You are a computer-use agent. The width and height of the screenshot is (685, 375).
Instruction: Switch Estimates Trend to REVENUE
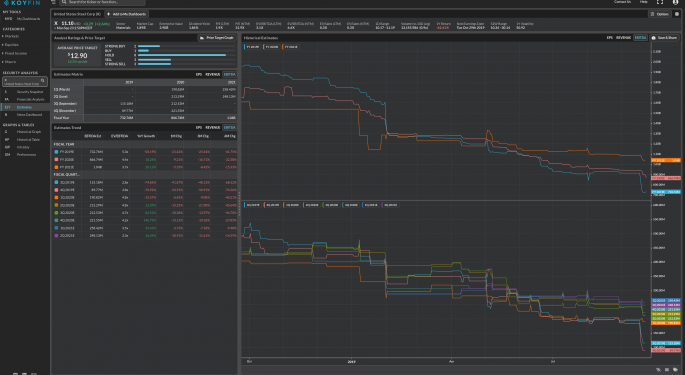click(x=213, y=128)
